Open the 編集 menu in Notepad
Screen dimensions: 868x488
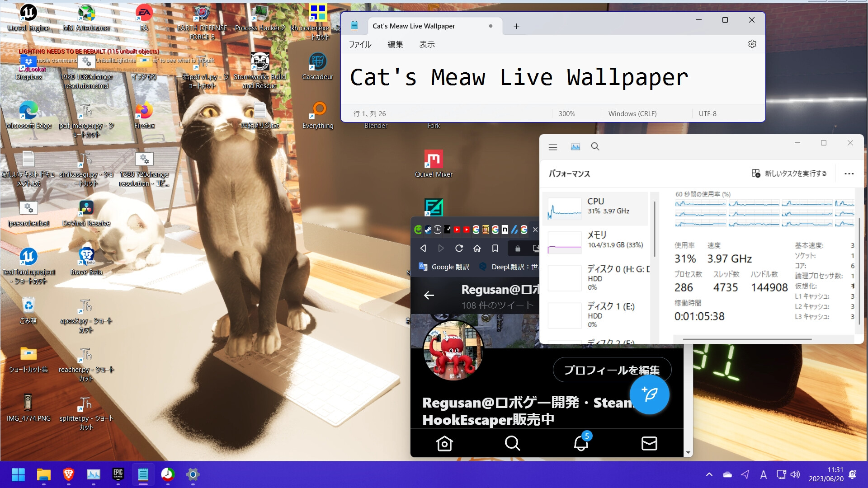click(395, 44)
